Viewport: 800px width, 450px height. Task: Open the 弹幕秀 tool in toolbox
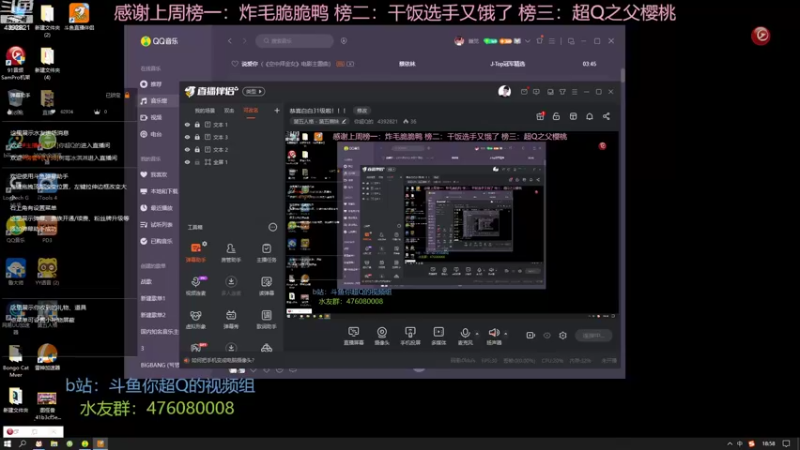click(231, 319)
